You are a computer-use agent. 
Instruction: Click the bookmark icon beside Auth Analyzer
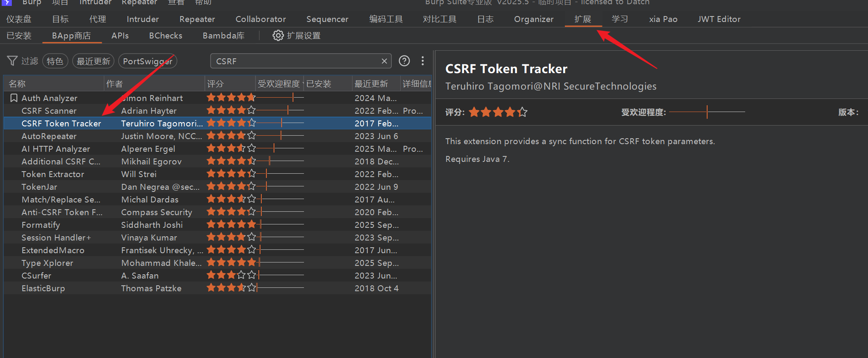[14, 98]
